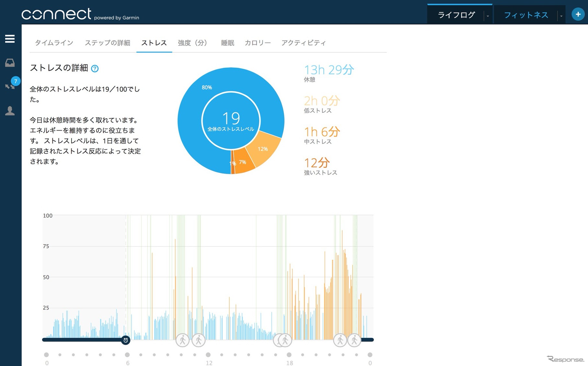The width and height of the screenshot is (588, 366).
Task: Select the フィットネス header tab
Action: (526, 15)
